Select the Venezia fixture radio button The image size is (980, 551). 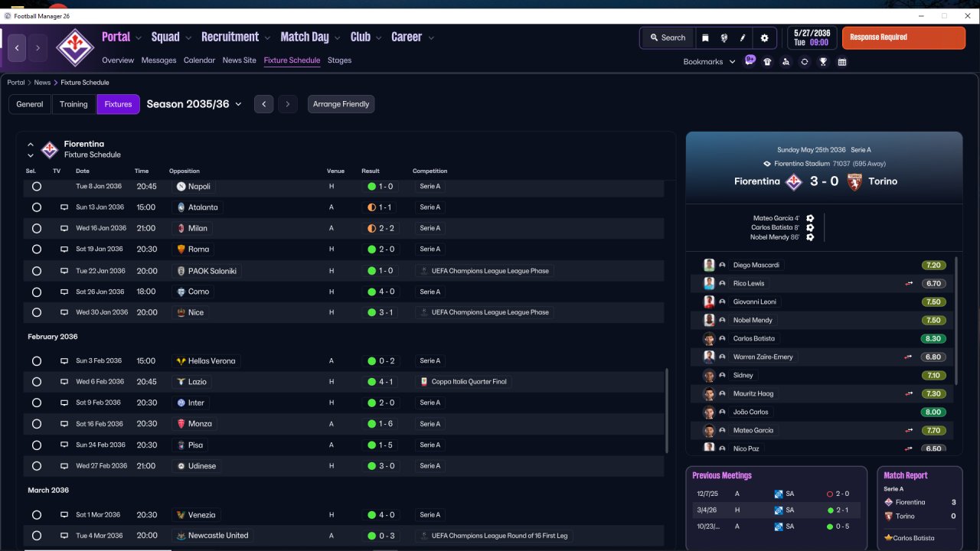[x=36, y=515]
